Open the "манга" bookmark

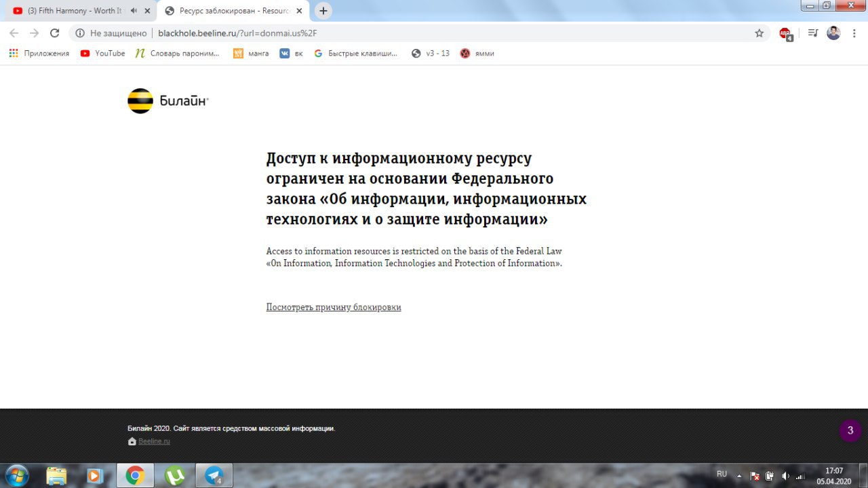251,53
